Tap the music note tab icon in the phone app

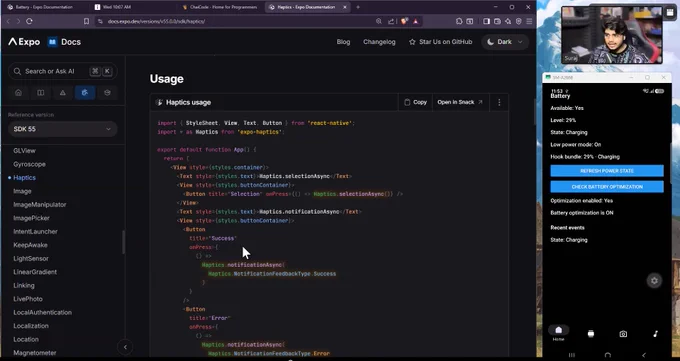(x=655, y=334)
